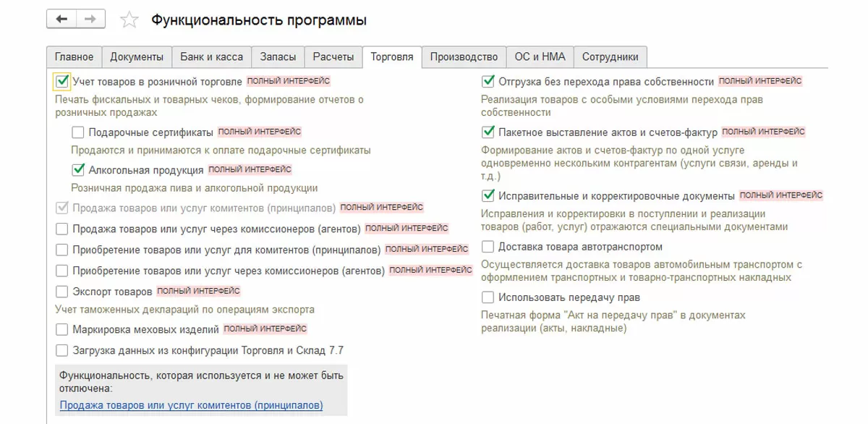
Task: Switch to the Документы tab
Action: click(x=137, y=57)
